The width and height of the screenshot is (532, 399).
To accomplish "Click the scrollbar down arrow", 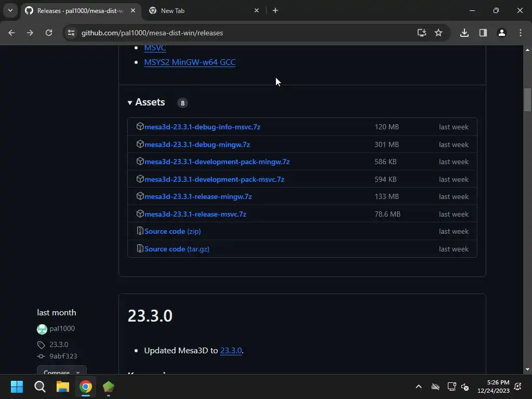I will [527, 369].
